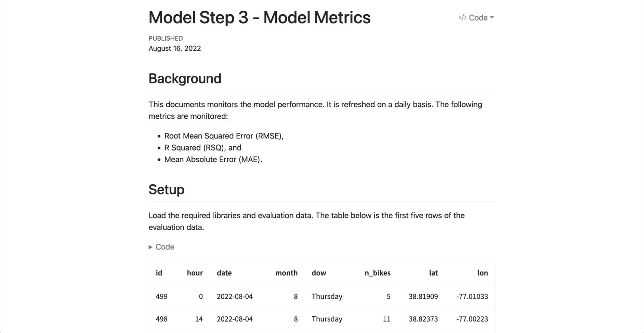This screenshot has width=644, height=333.
Task: Click the Background section heading
Action: (x=185, y=79)
